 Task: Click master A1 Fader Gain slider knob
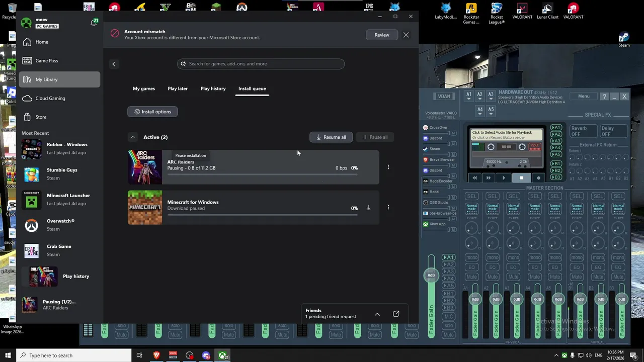click(475, 299)
